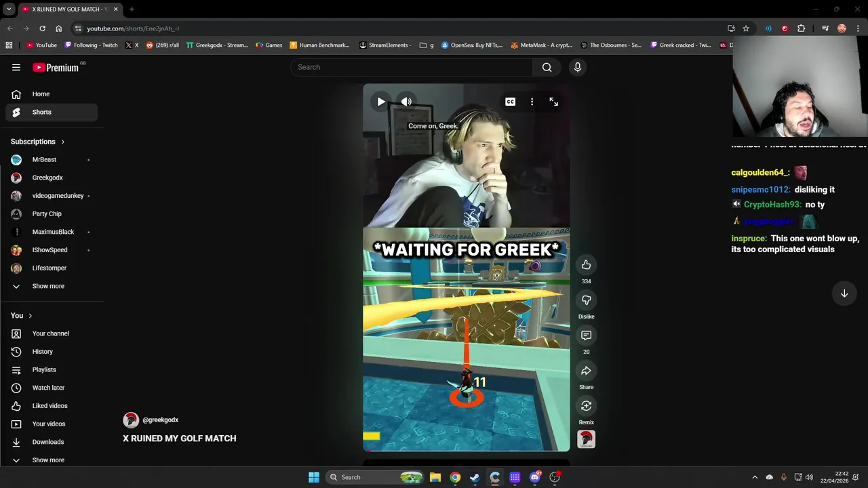Open the Windows Start menu
The image size is (868, 488).
(x=314, y=477)
